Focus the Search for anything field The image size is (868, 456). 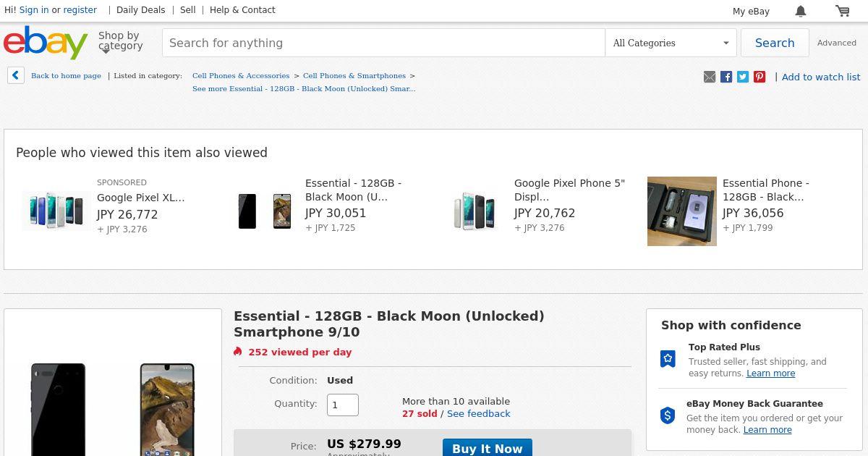click(383, 43)
